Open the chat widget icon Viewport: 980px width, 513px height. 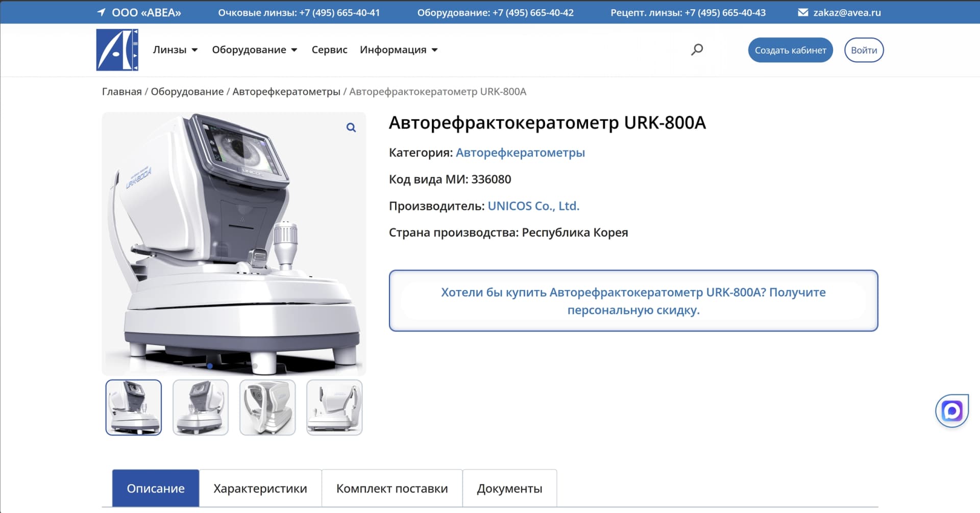point(952,411)
